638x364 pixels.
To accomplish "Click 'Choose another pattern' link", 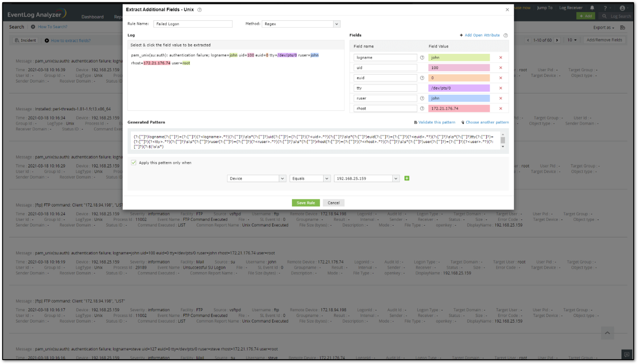I will 487,122.
